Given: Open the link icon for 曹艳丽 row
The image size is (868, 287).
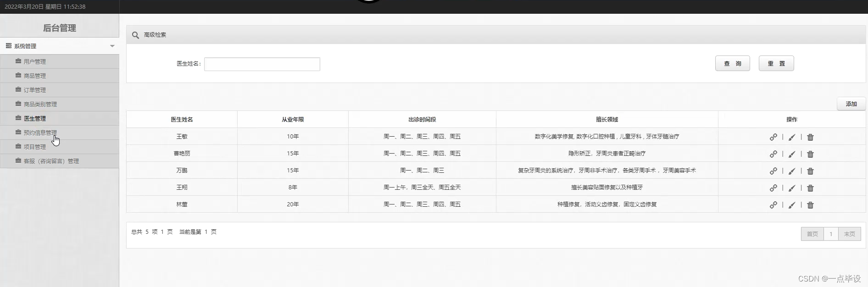Looking at the screenshot, I should tap(773, 154).
